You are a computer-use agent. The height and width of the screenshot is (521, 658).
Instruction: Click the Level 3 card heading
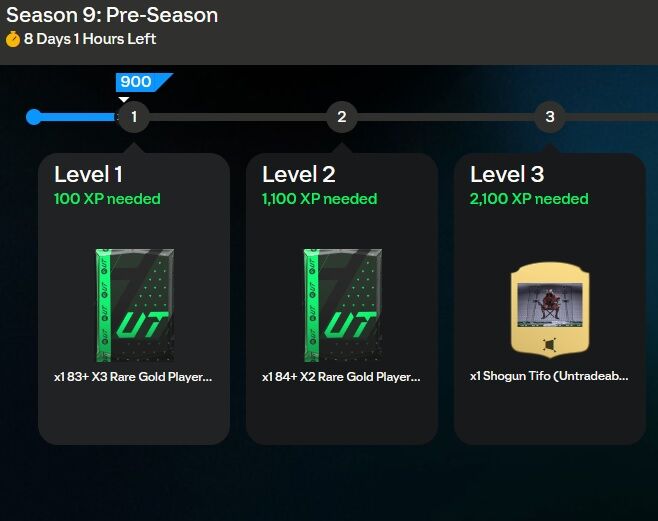click(507, 174)
